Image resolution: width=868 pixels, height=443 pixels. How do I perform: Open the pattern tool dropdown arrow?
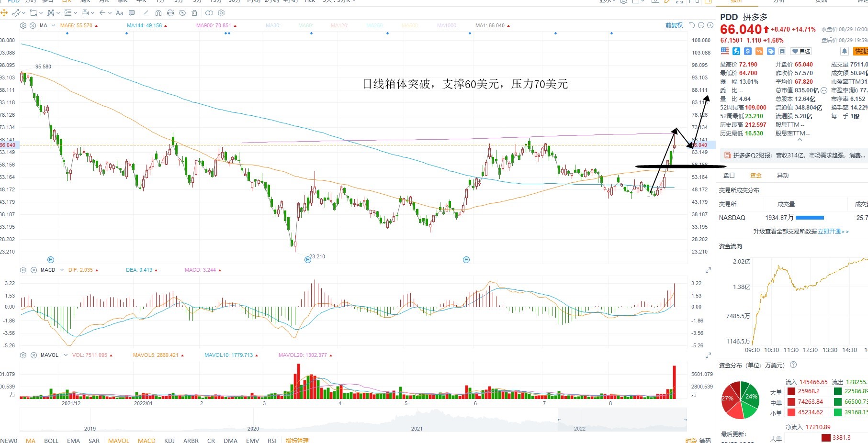click(x=58, y=13)
